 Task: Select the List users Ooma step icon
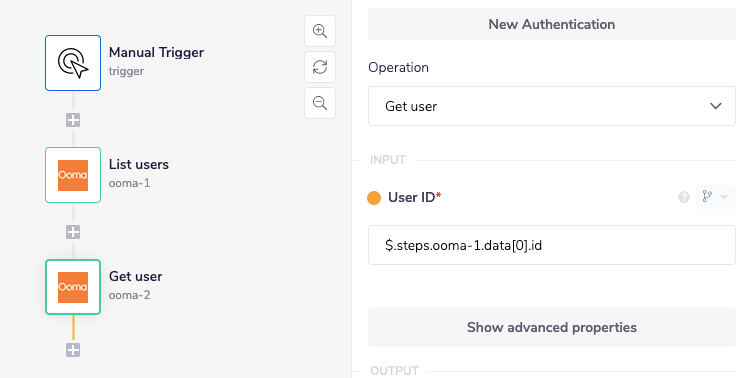[x=73, y=175]
